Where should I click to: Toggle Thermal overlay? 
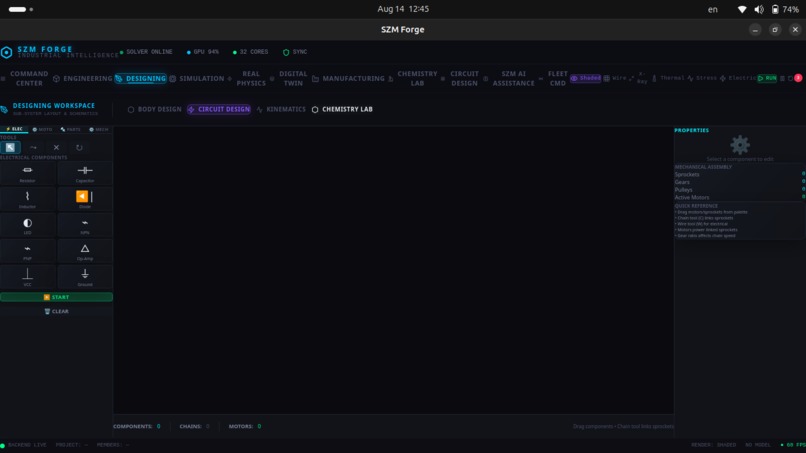tap(668, 78)
